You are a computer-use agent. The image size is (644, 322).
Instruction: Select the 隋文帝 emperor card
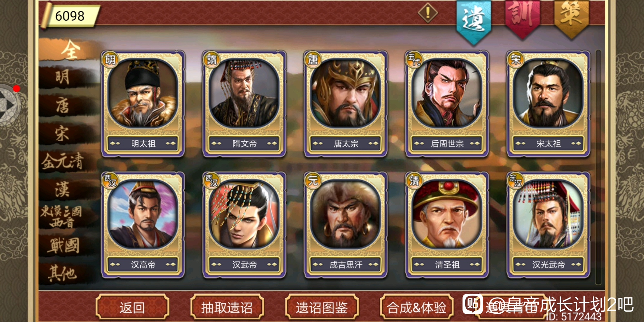[244, 103]
